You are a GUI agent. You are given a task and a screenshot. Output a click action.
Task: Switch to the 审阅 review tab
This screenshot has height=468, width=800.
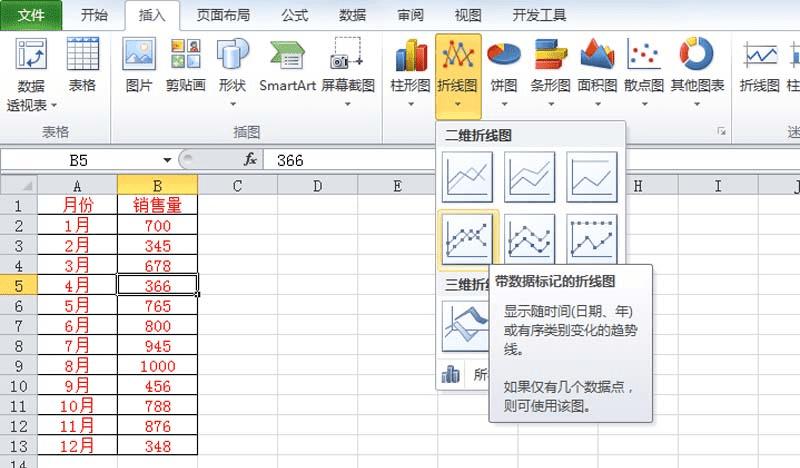click(x=410, y=15)
